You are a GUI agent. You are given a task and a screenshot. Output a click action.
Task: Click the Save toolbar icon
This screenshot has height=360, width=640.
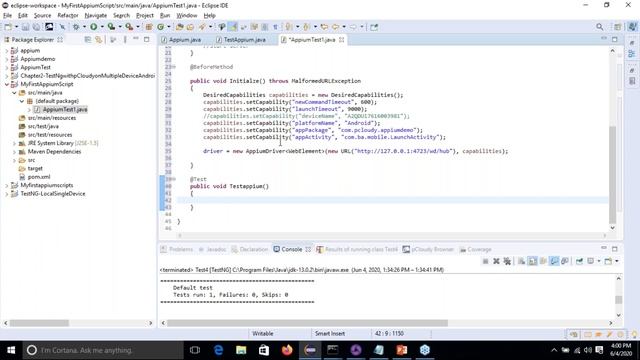click(x=25, y=27)
